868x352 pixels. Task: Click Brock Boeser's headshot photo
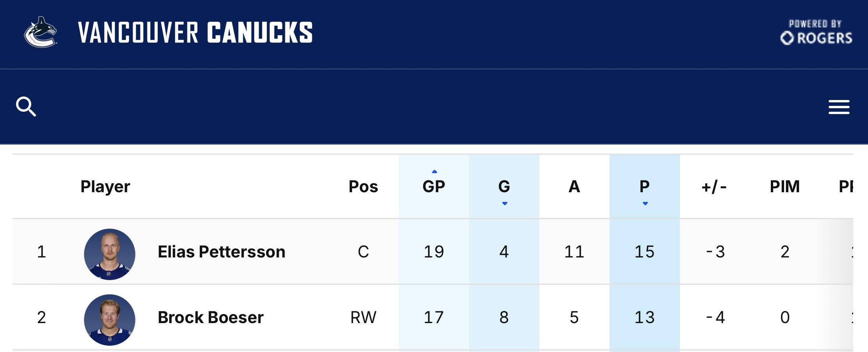tap(110, 320)
